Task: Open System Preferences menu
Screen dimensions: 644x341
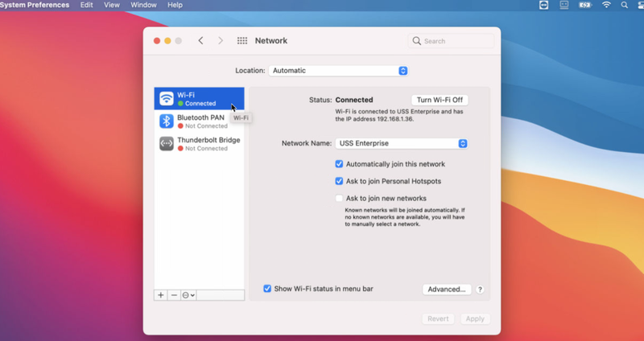Action: (35, 5)
